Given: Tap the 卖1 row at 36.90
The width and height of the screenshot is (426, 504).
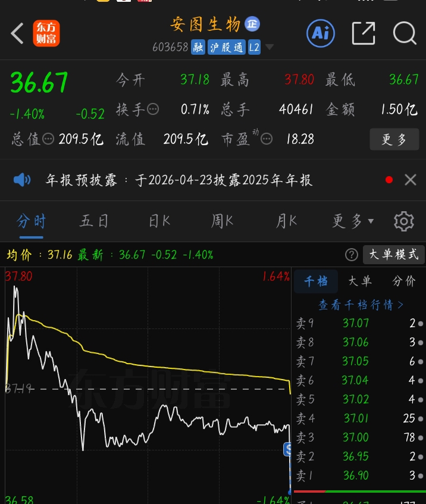Looking at the screenshot, I should click(x=359, y=475).
